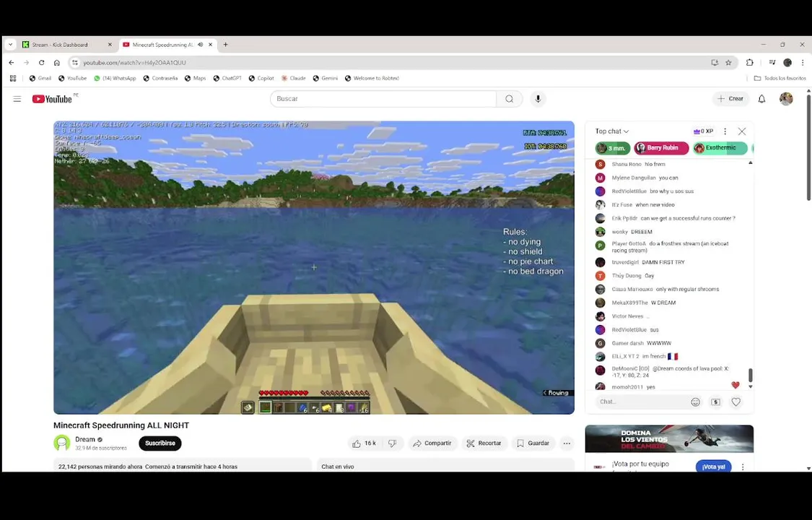Image resolution: width=812 pixels, height=520 pixels.
Task: Open the WhatsApp bookmark
Action: (x=115, y=78)
